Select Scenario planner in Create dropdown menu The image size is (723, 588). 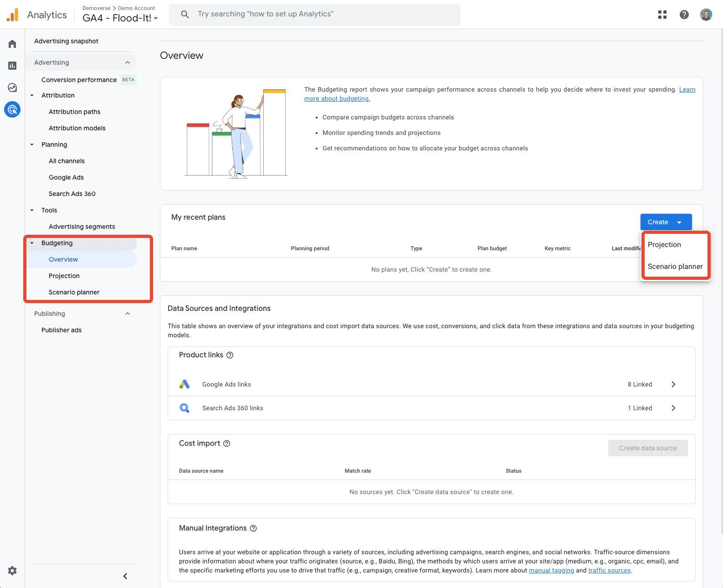(675, 267)
